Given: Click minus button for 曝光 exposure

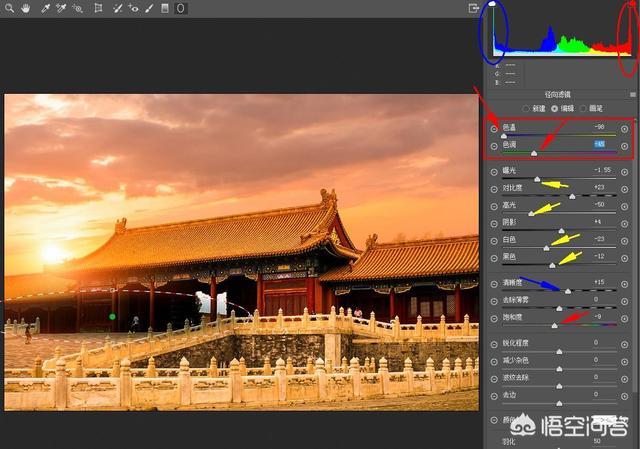Looking at the screenshot, I should pos(494,172).
